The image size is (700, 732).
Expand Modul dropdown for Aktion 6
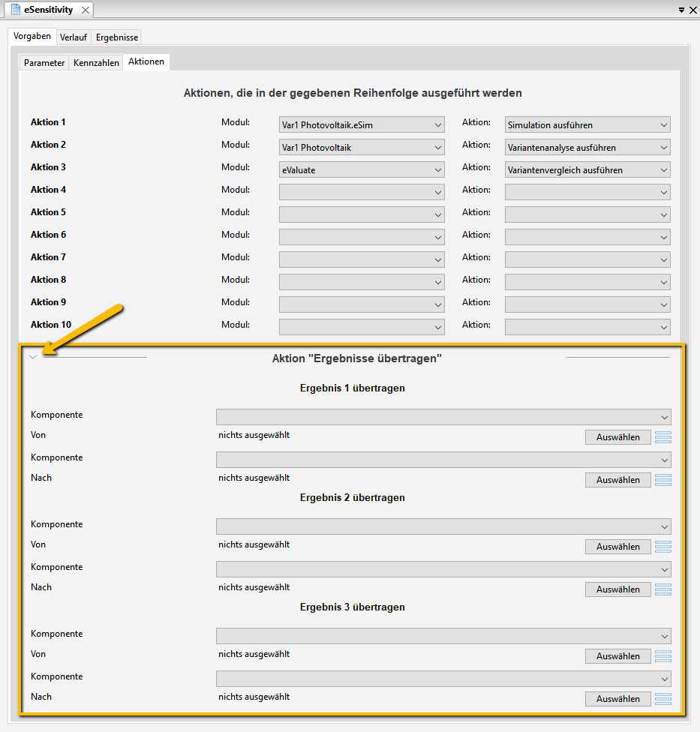[x=362, y=237]
